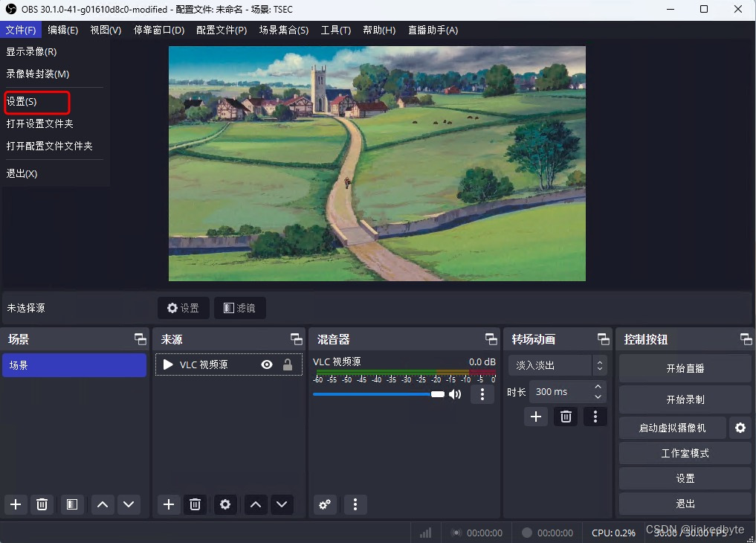756x543 pixels.
Task: Open the 工具(T) menu
Action: [x=335, y=30]
